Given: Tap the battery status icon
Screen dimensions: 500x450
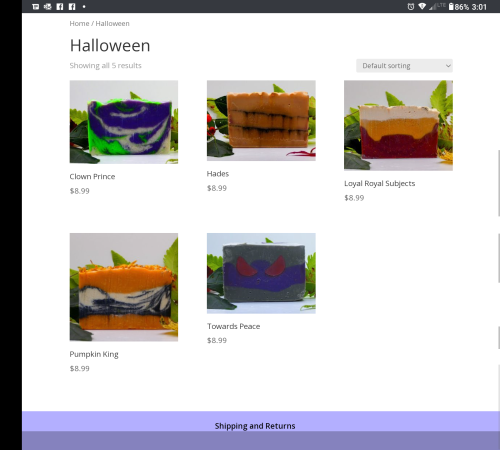Looking at the screenshot, I should tap(451, 6).
